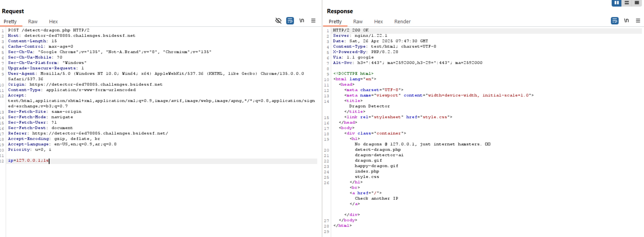The height and width of the screenshot is (237, 644).
Task: Switch to the Response Pretty tab
Action: [x=335, y=22]
